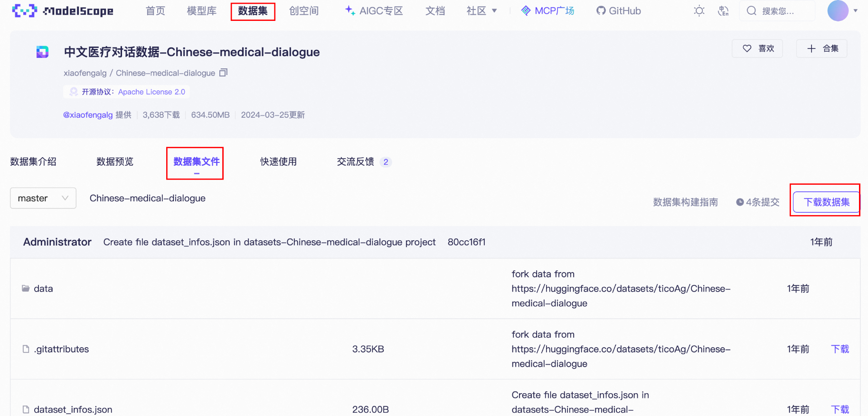Image resolution: width=868 pixels, height=416 pixels.
Task: Open the 文档 nav item
Action: coord(435,11)
